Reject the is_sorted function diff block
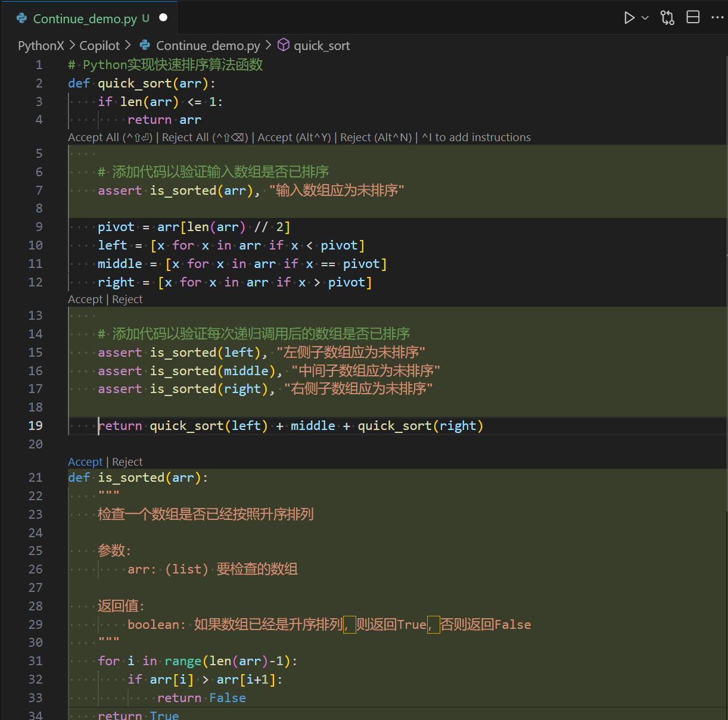The height and width of the screenshot is (720, 728). (x=127, y=462)
